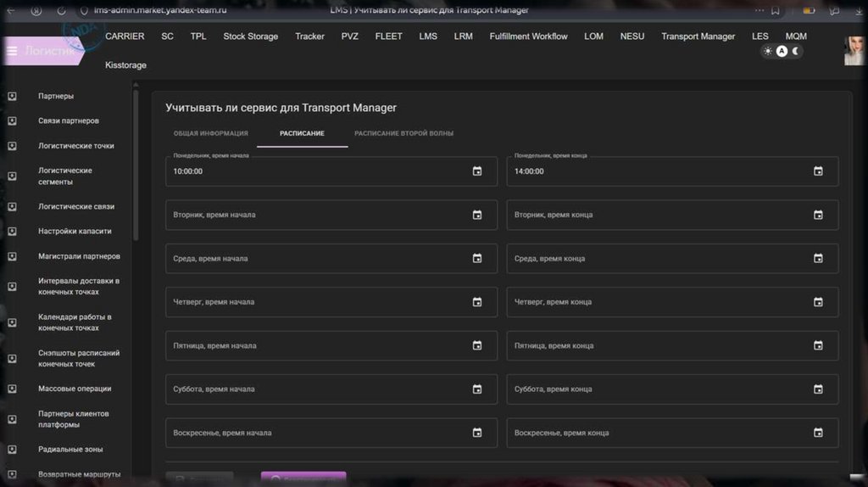Open calendar picker for Wednesday end time
This screenshot has width=868, height=487.
pos(818,258)
